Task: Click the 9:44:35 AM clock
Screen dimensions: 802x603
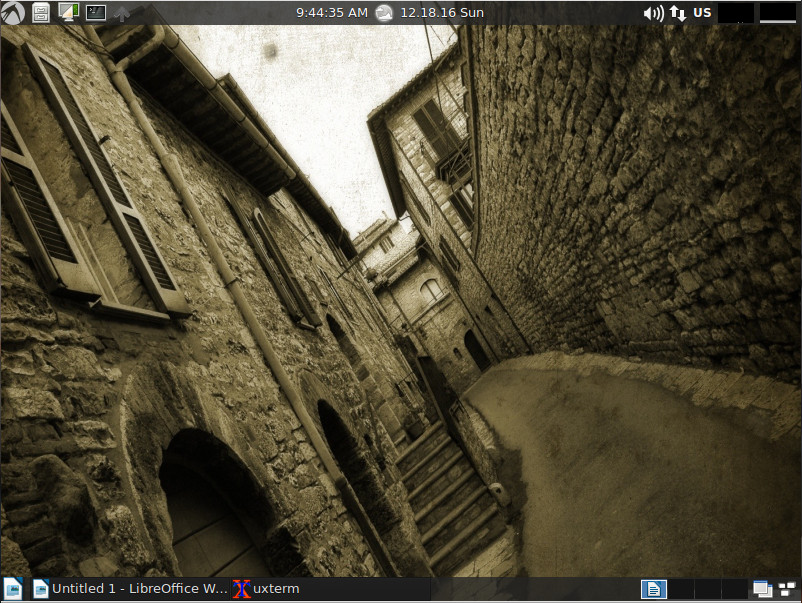Action: pyautogui.click(x=332, y=13)
